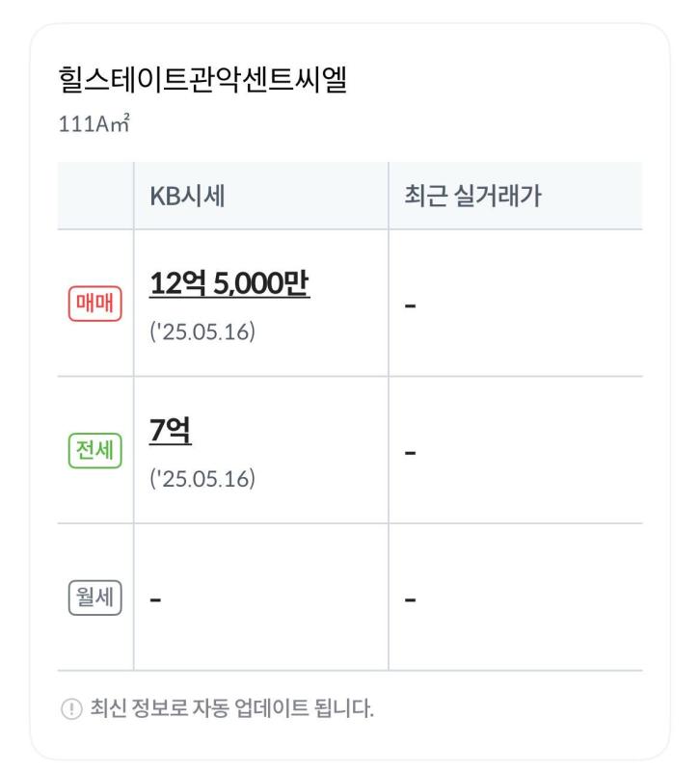
Task: Click the gray 월세 badge
Action: 94,597
